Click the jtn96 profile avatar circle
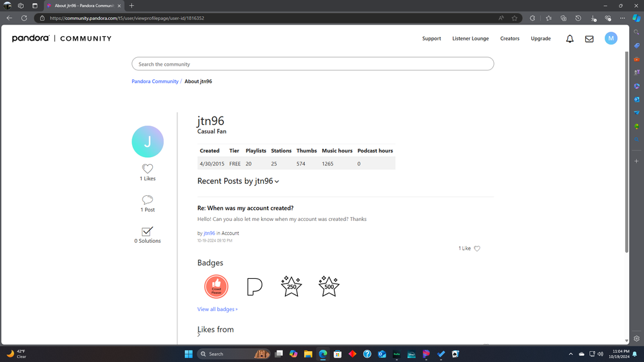 [148, 142]
